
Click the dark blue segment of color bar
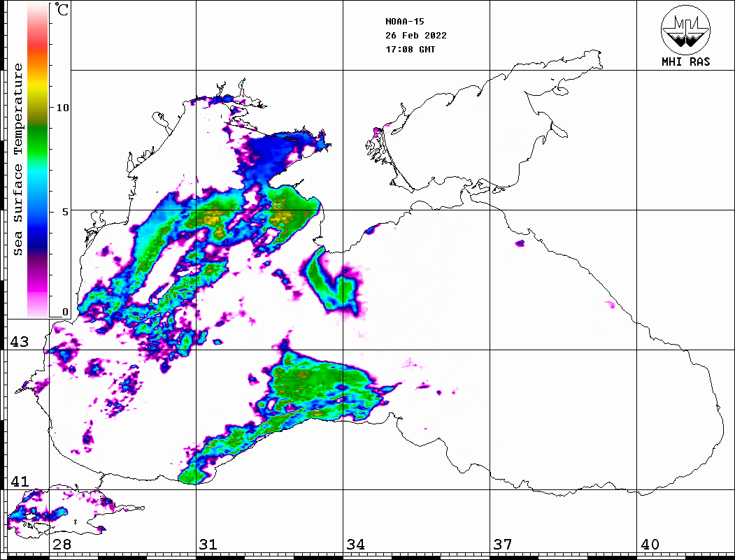(x=38, y=239)
